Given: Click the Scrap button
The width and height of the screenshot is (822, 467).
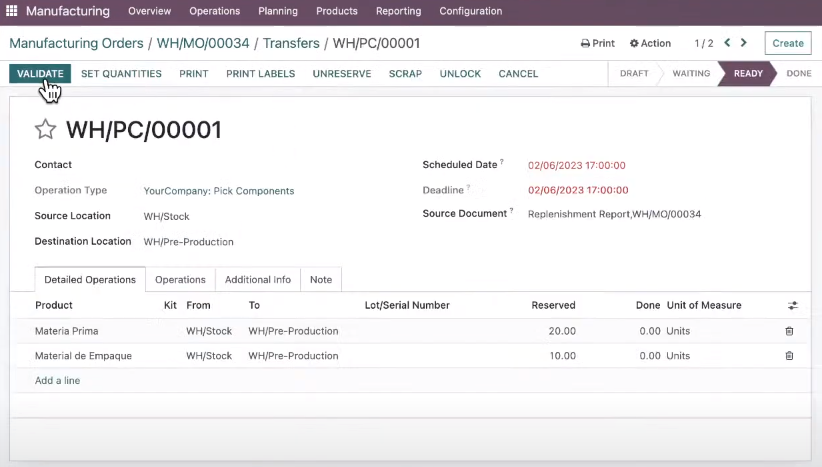Looking at the screenshot, I should 405,74.
